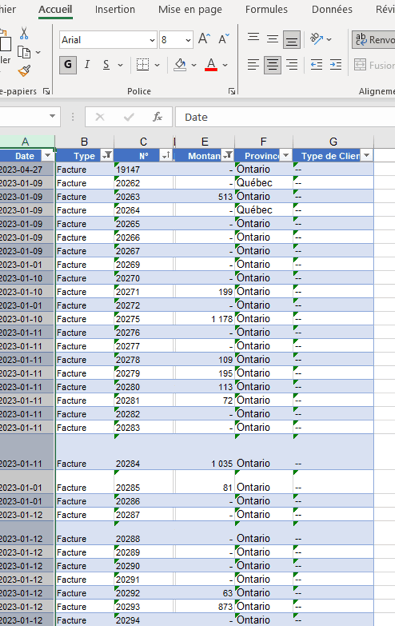Viewport: 395px width, 626px height.
Task: Toggle underline formatting (S)
Action: click(x=106, y=65)
